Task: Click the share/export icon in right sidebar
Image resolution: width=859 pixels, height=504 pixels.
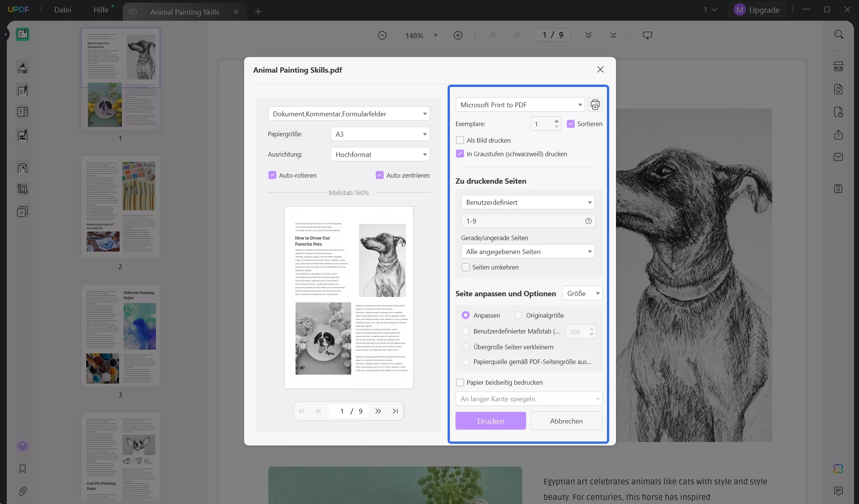Action: coord(838,135)
